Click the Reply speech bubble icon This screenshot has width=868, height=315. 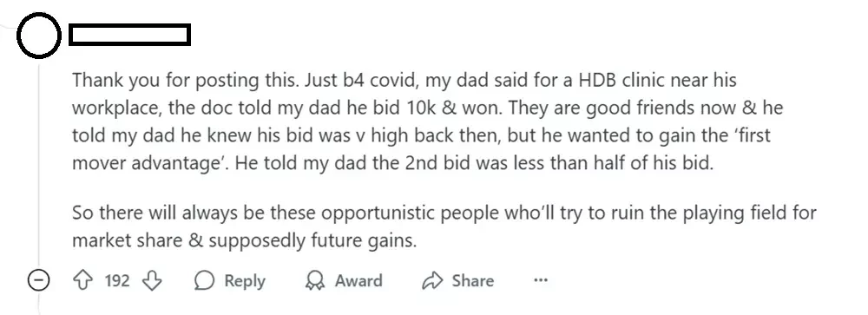(204, 280)
